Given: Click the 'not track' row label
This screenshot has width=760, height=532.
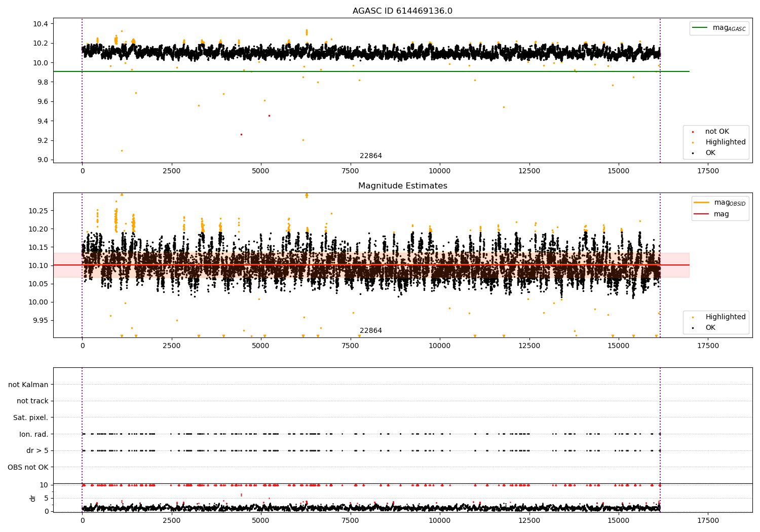Looking at the screenshot, I should click(x=32, y=401).
